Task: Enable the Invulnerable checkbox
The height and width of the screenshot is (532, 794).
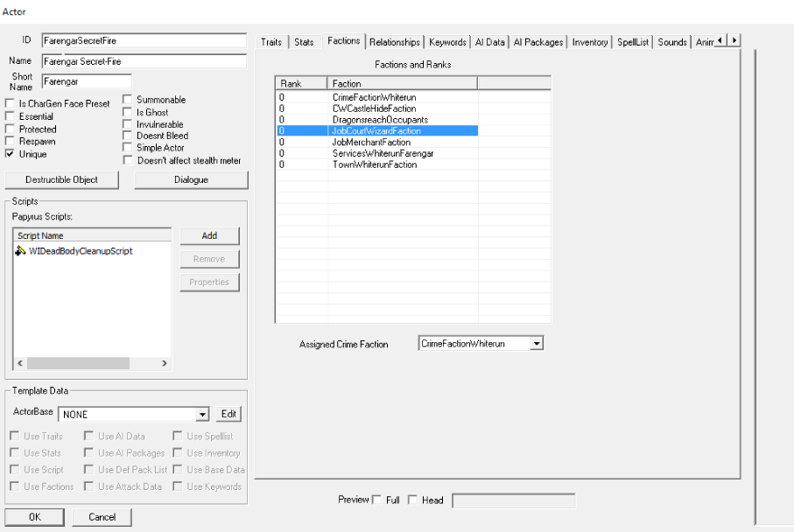Action: [x=128, y=124]
